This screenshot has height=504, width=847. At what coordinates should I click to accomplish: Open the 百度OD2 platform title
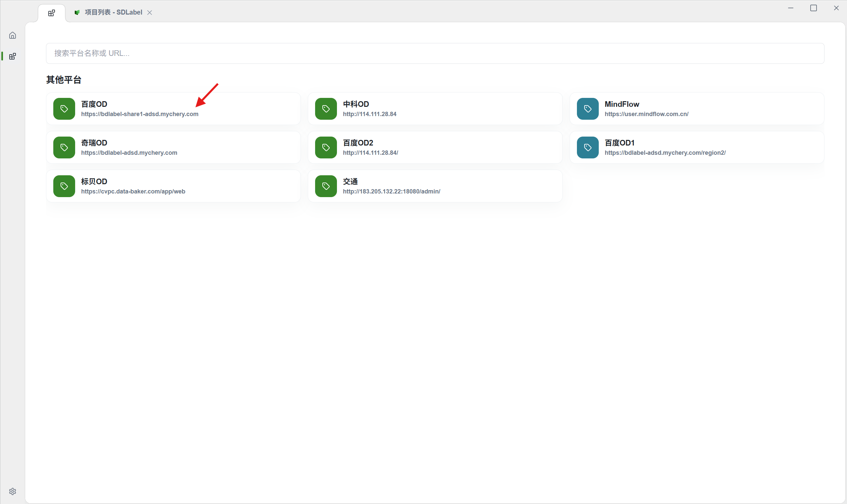pos(358,143)
